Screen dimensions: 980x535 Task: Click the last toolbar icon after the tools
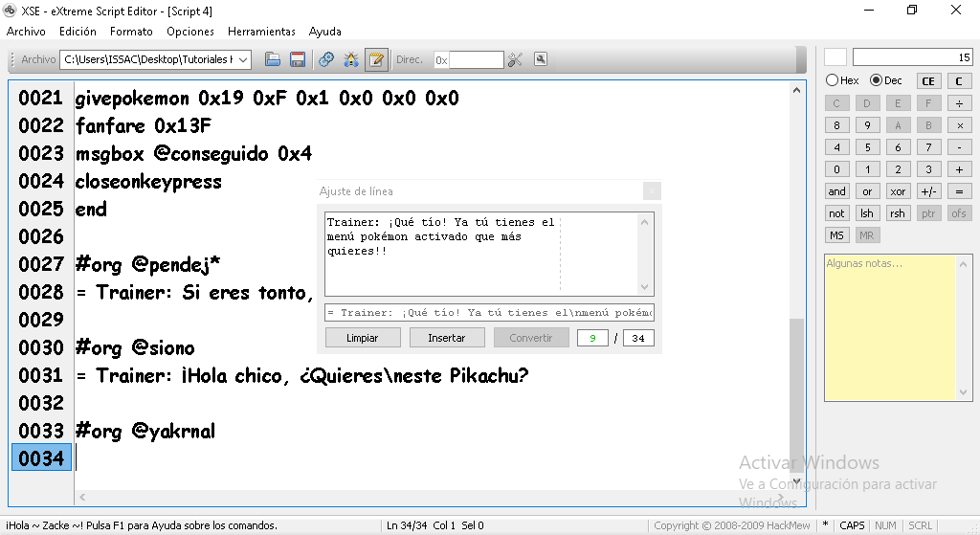541,59
